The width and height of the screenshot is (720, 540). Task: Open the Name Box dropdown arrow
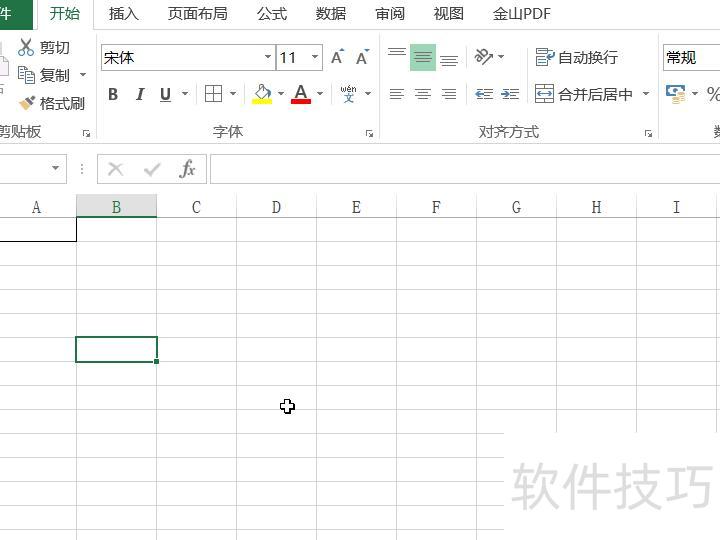(56, 168)
